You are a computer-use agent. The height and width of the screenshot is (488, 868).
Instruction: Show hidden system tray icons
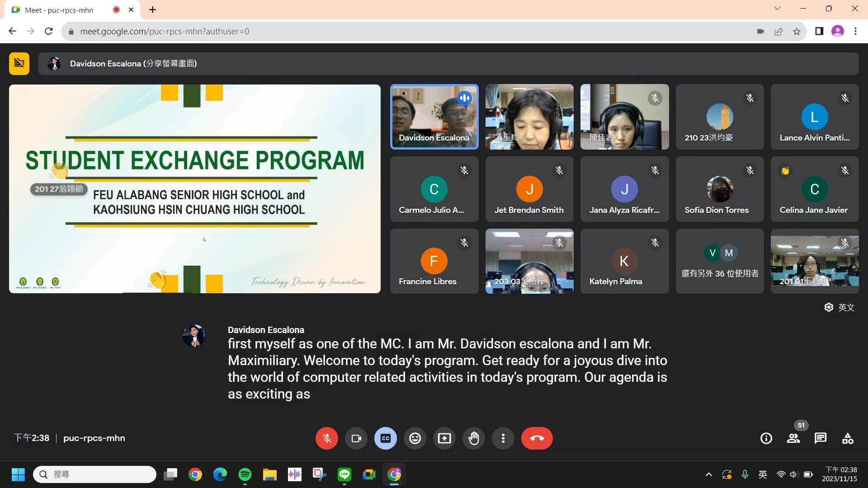coord(709,474)
